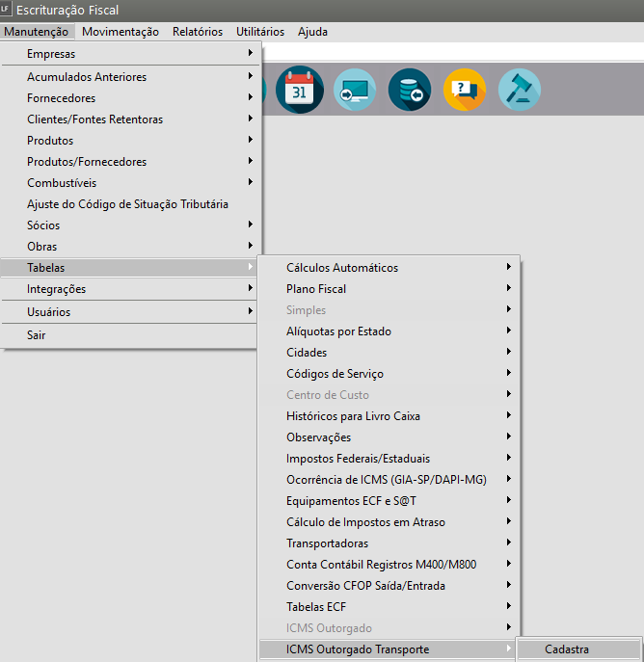Screen dimensions: 644x662
Task: Open the Transportadoras submenu
Action: click(x=327, y=543)
